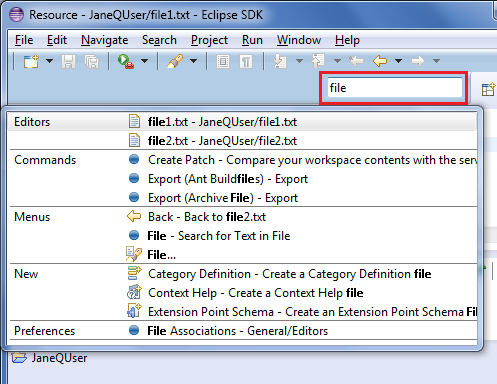Viewport: 497px width, 384px height.
Task: Click the Quick Access field containing 'file'
Action: click(395, 88)
